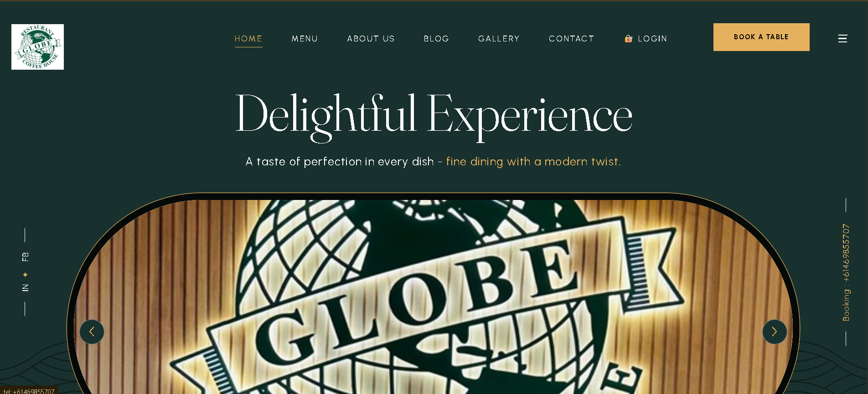Viewport: 868px width, 394px height.
Task: Click the Globe sign slider image
Action: [433, 296]
